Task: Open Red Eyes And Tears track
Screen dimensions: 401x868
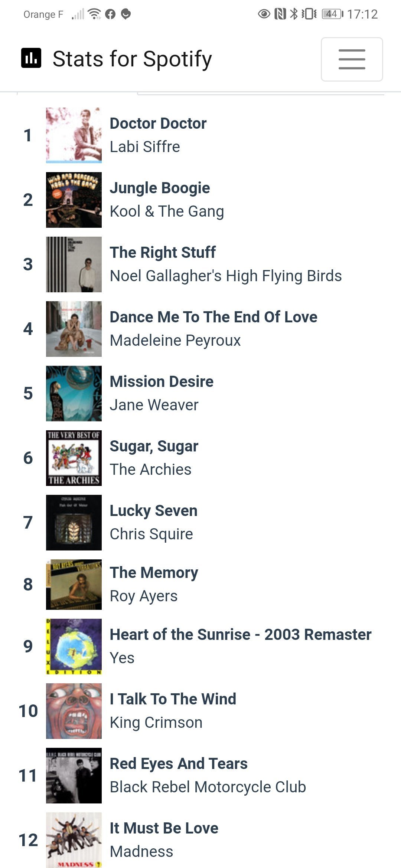Action: click(179, 764)
